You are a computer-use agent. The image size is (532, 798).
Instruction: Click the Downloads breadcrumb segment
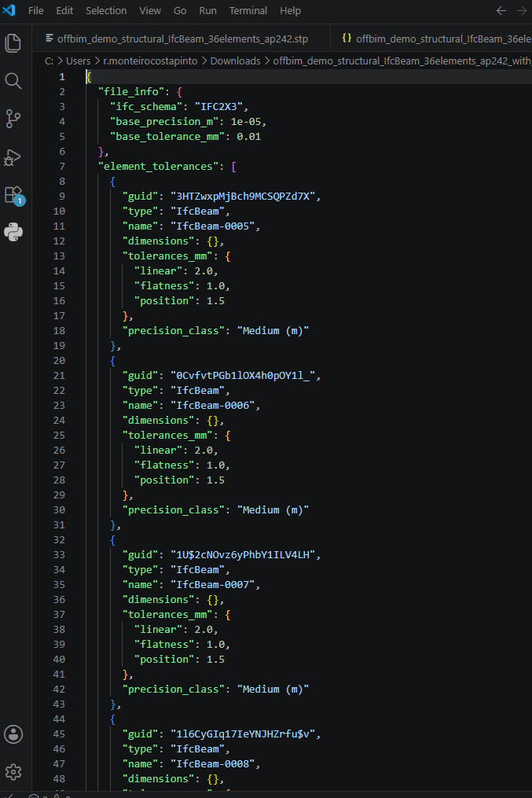coord(236,61)
